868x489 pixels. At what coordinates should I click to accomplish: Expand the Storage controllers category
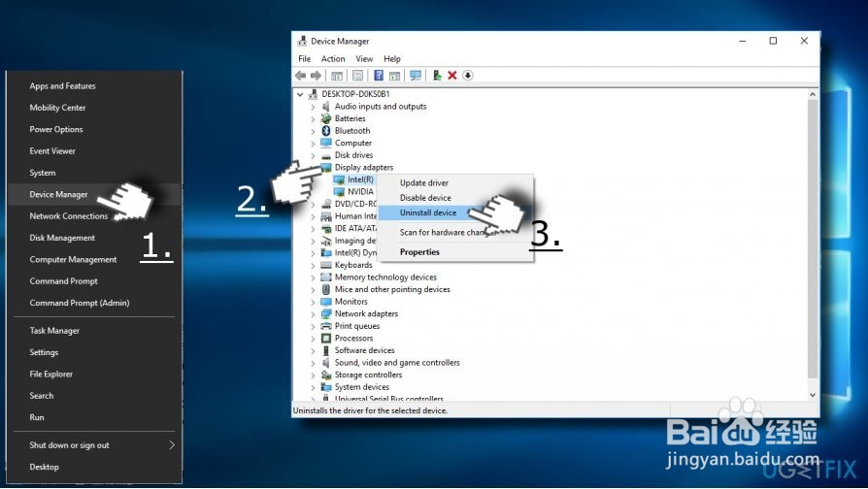[313, 375]
